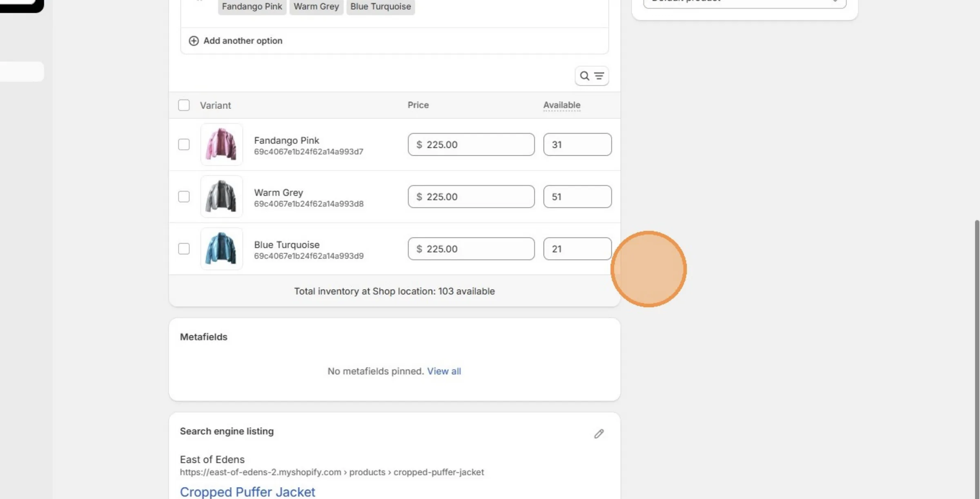Click SKU 69c4067e1b24f62a14a993d9

pyautogui.click(x=308, y=256)
